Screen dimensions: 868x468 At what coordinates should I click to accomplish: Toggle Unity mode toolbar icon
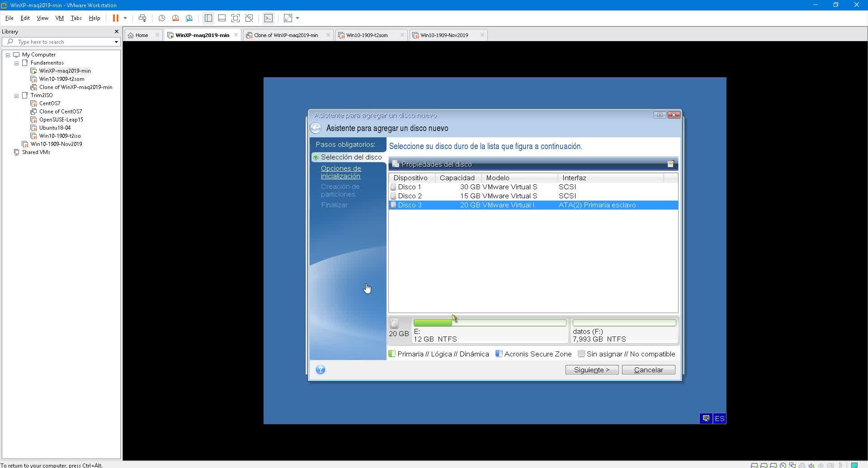coord(249,18)
